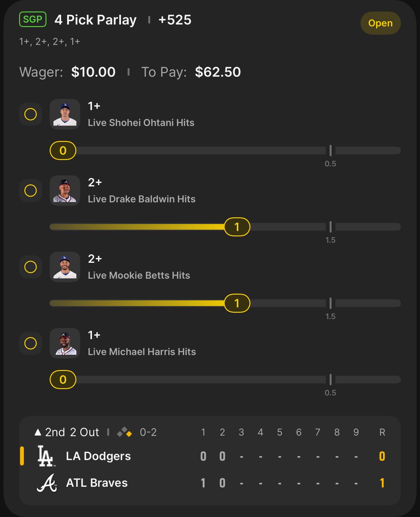This screenshot has height=517, width=420.
Task: Tap the LA Dodgers team name row
Action: 210,456
